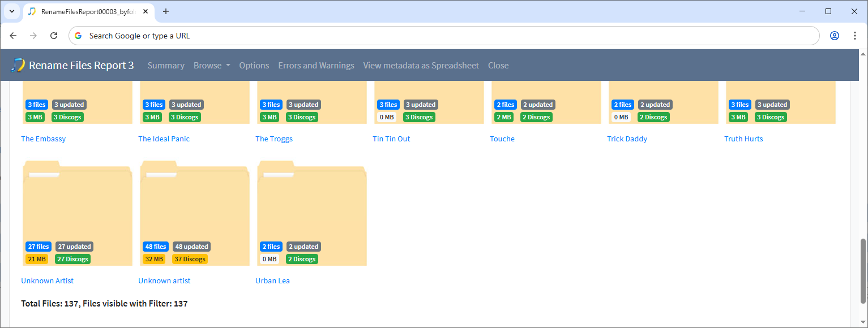This screenshot has width=868, height=328.
Task: Click the Close navbar item
Action: tap(498, 66)
